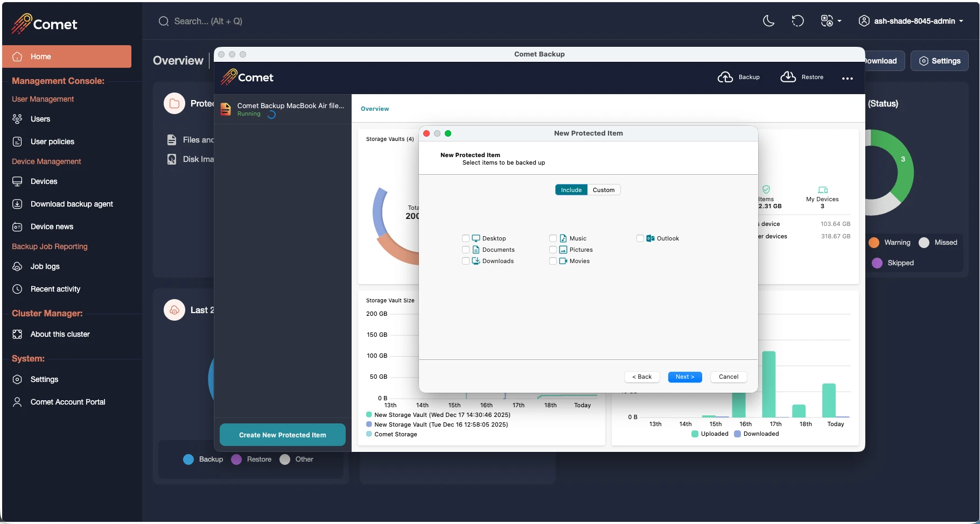
Task: Click the Next > button
Action: pyautogui.click(x=685, y=377)
